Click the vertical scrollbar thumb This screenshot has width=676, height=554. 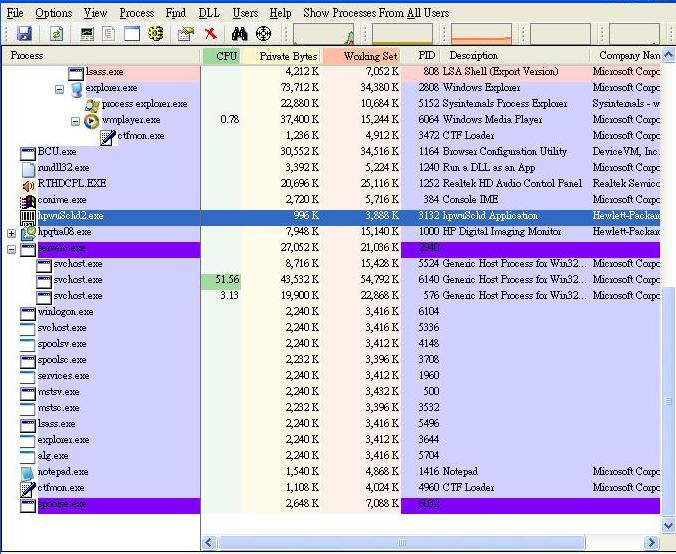point(668,401)
